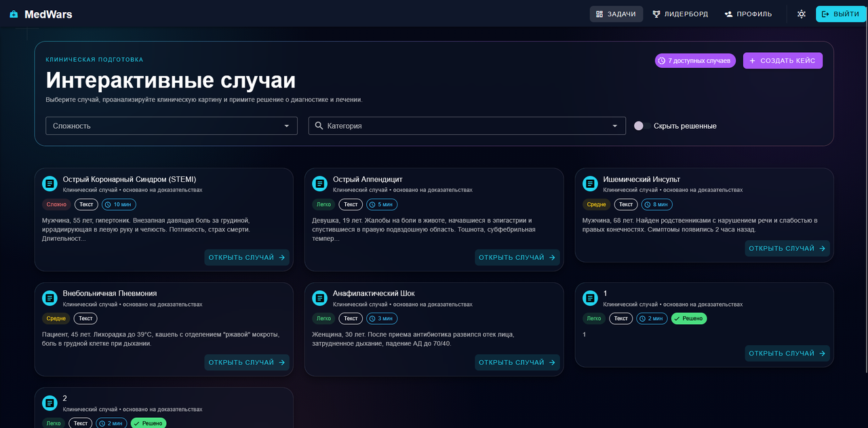Click the document icon of Ишемический Инсульт card
This screenshot has height=428, width=868.
[x=590, y=184]
